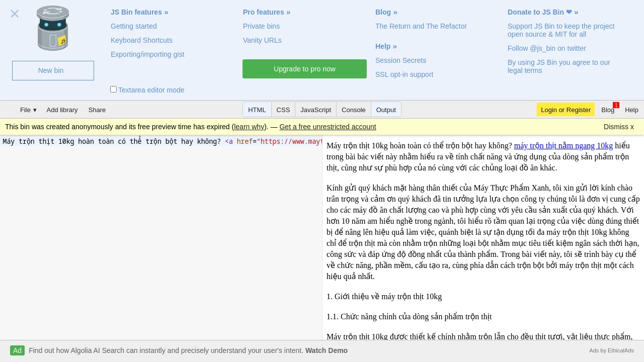Click máy trộn thịt nằm ngang 10kg link in output
Viewport: 644px width, 362px height.
click(x=563, y=146)
